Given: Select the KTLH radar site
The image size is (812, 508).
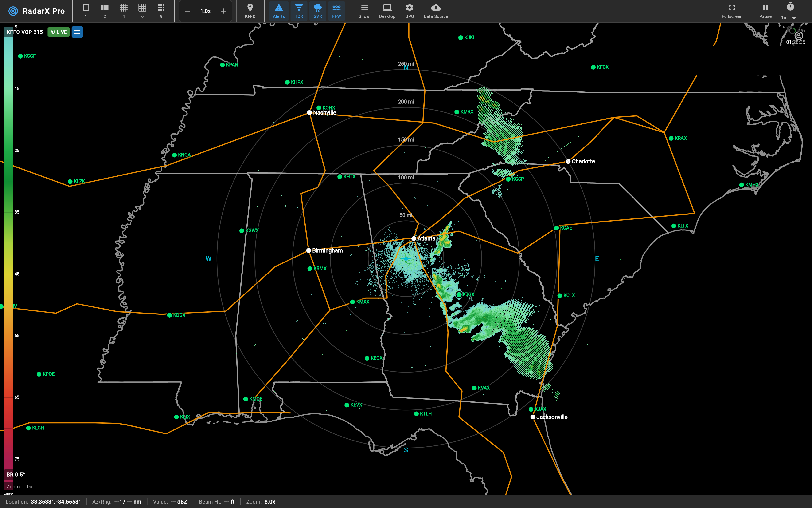Looking at the screenshot, I should (x=416, y=414).
